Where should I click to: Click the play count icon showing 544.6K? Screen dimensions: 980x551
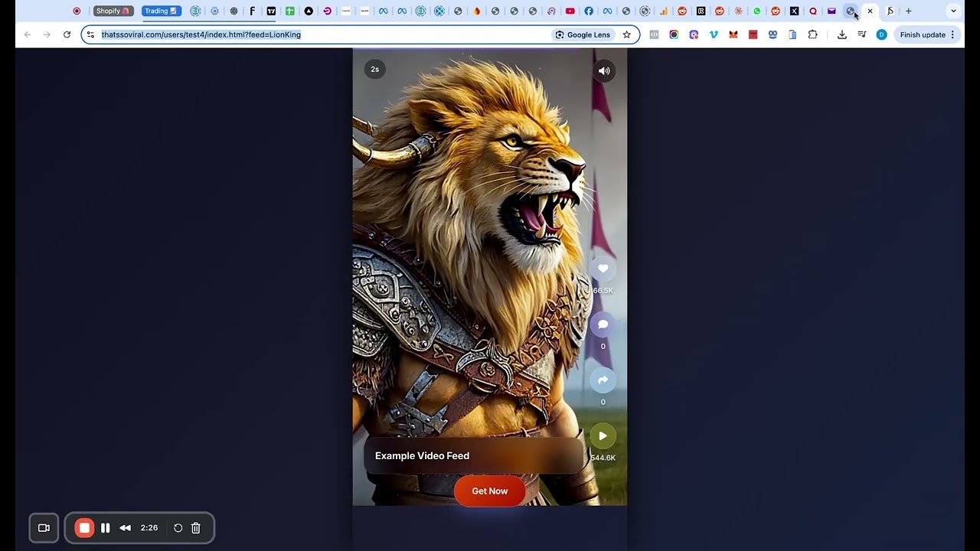(603, 435)
